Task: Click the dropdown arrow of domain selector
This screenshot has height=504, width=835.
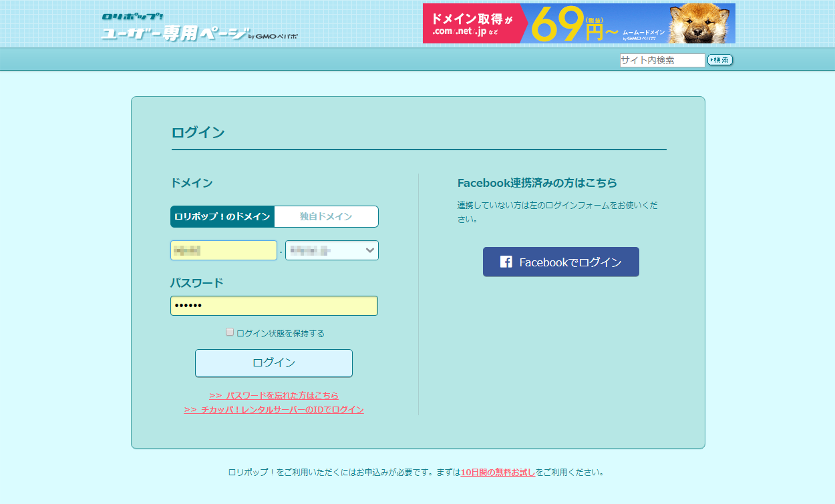Action: pos(369,250)
